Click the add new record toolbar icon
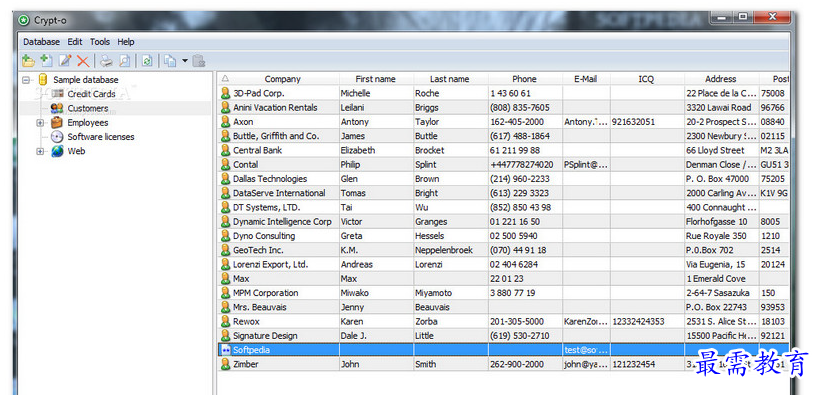This screenshot has width=817, height=395. coord(46,61)
